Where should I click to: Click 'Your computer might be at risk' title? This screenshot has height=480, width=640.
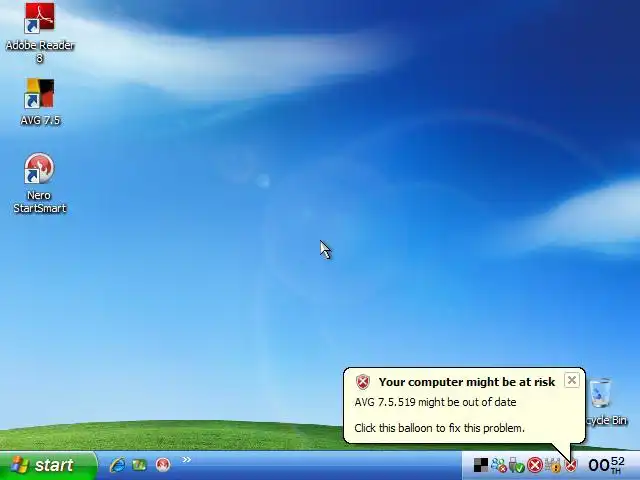coord(467,382)
